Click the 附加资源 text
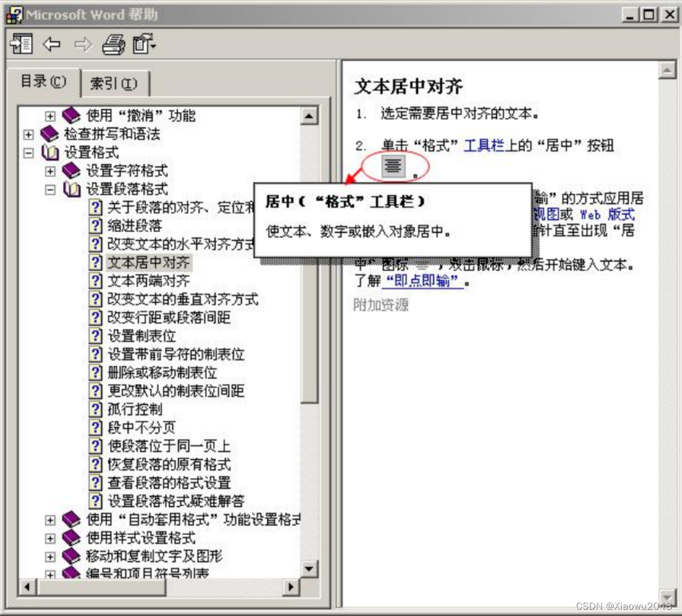682x616 pixels. (381, 305)
